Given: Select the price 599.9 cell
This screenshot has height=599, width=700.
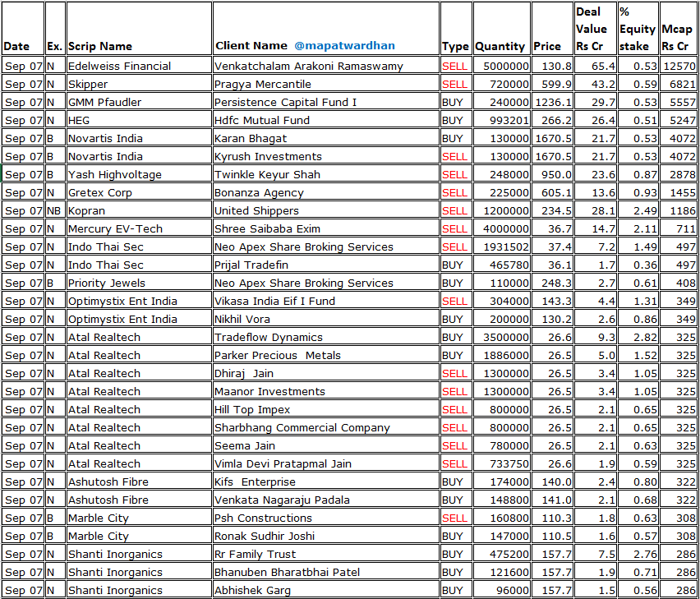Looking at the screenshot, I should click(552, 84).
